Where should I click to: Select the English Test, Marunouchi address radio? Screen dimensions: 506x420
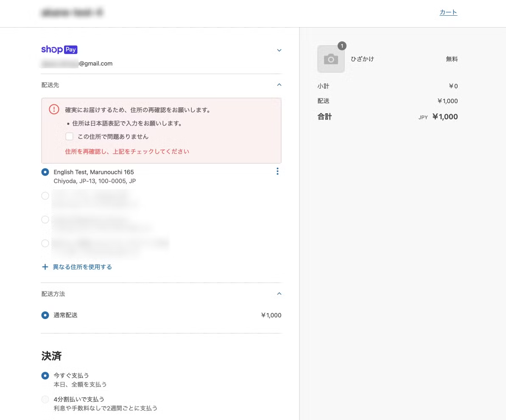point(45,172)
